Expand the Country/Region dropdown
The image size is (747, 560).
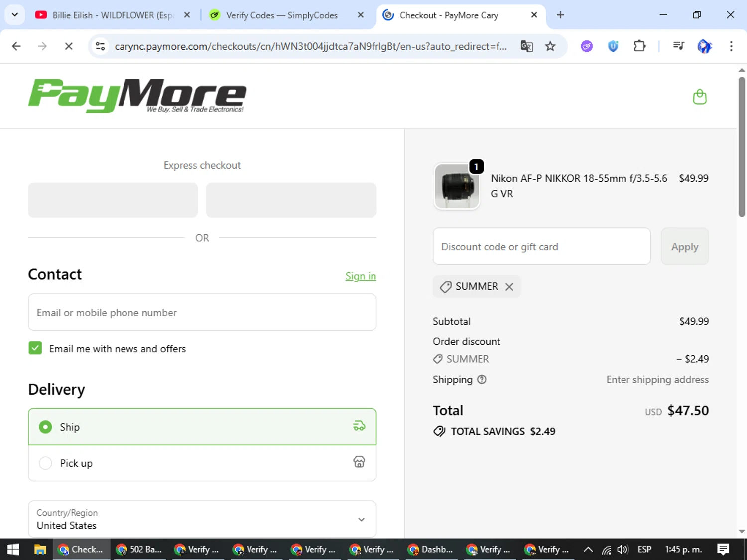click(x=202, y=519)
